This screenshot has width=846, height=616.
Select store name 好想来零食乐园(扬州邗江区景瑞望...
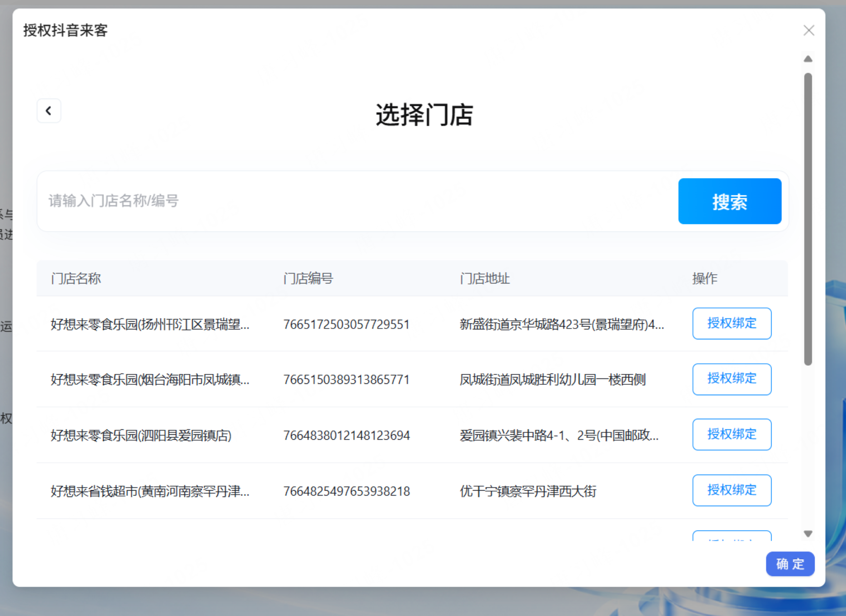pyautogui.click(x=150, y=324)
